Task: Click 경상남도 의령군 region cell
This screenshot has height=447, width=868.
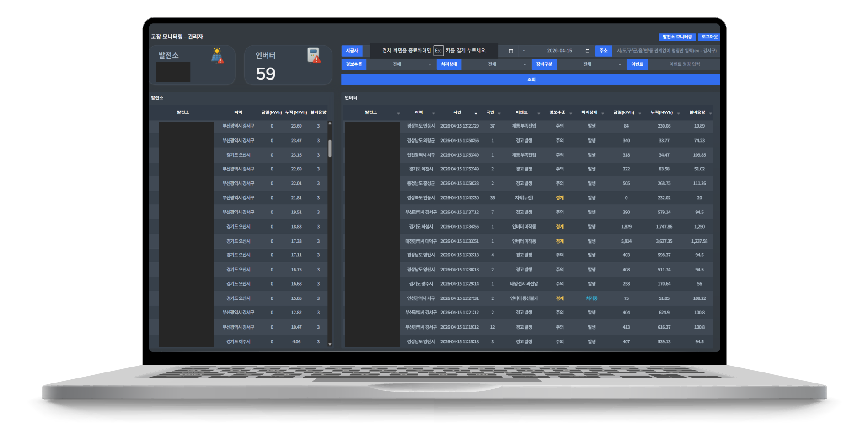Action: [x=421, y=141]
